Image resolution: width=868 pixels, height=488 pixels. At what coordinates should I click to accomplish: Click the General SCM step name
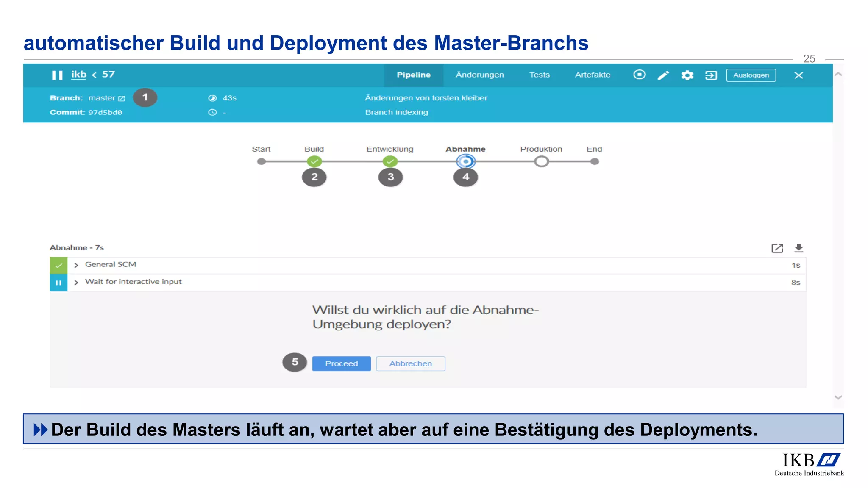tap(111, 264)
